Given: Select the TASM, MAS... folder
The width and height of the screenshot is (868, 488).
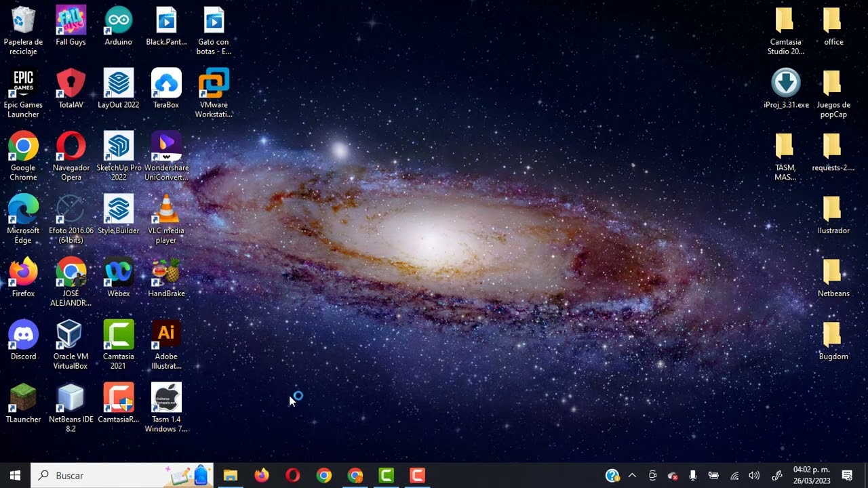Looking at the screenshot, I should pos(786,157).
